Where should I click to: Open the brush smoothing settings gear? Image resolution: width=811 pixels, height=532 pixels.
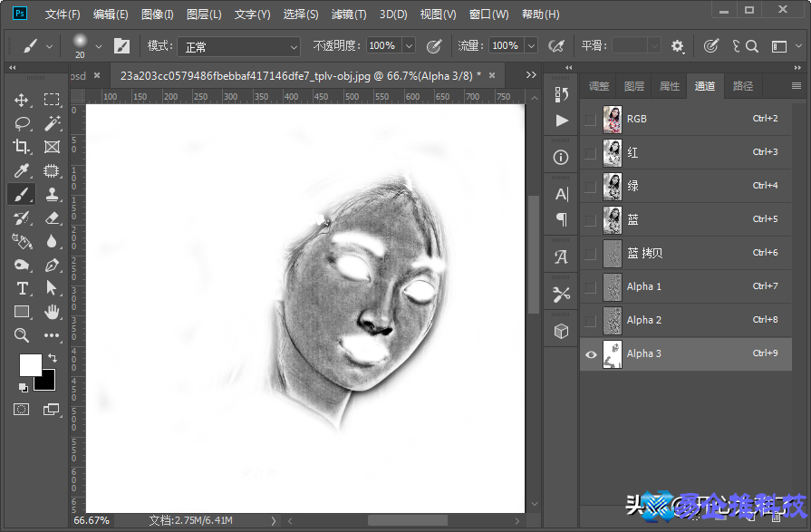pos(678,46)
